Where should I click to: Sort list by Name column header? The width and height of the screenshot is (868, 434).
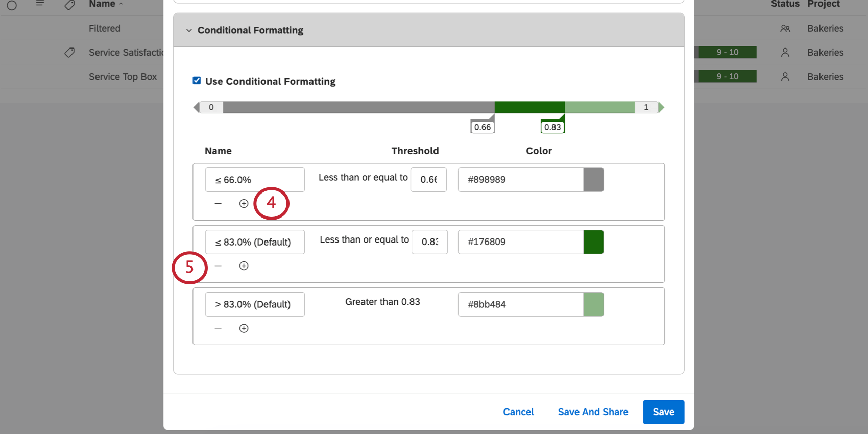102,4
